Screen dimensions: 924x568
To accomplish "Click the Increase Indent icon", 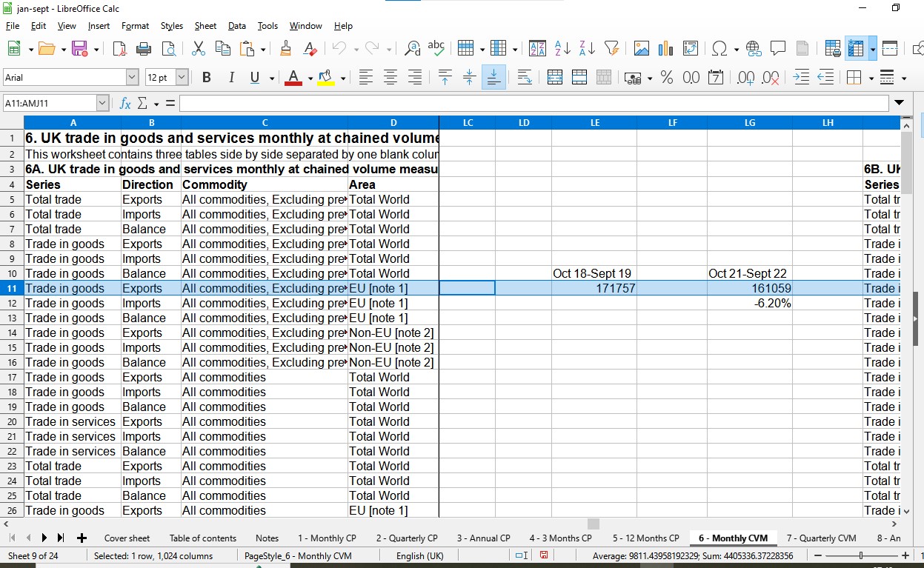I will (800, 77).
